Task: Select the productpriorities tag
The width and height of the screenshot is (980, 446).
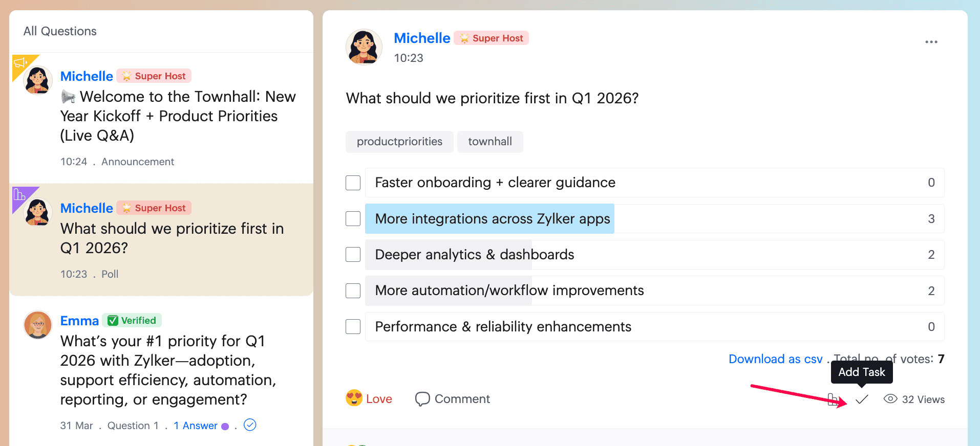Action: point(399,142)
